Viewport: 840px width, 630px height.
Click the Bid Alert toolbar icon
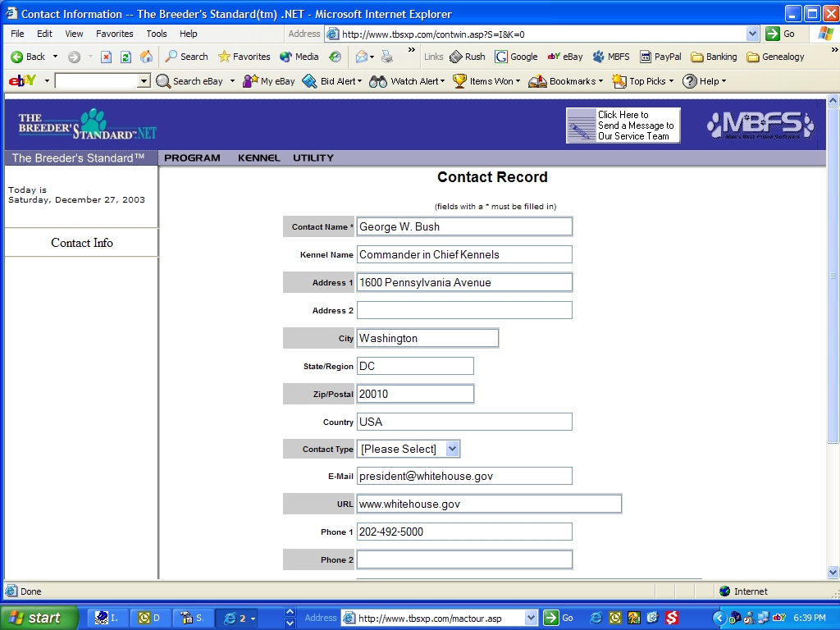click(x=309, y=81)
